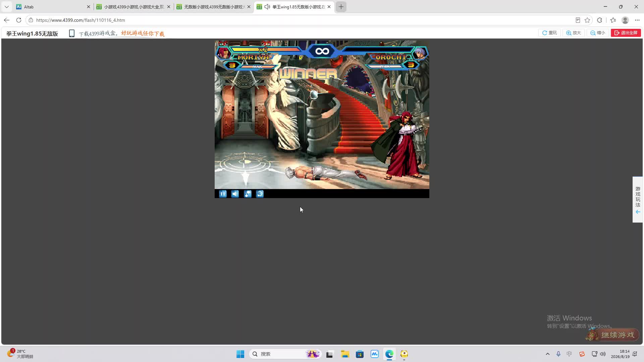Screen dimensions: 644x362
Task: Open the Windows Start menu
Action: 240,354
